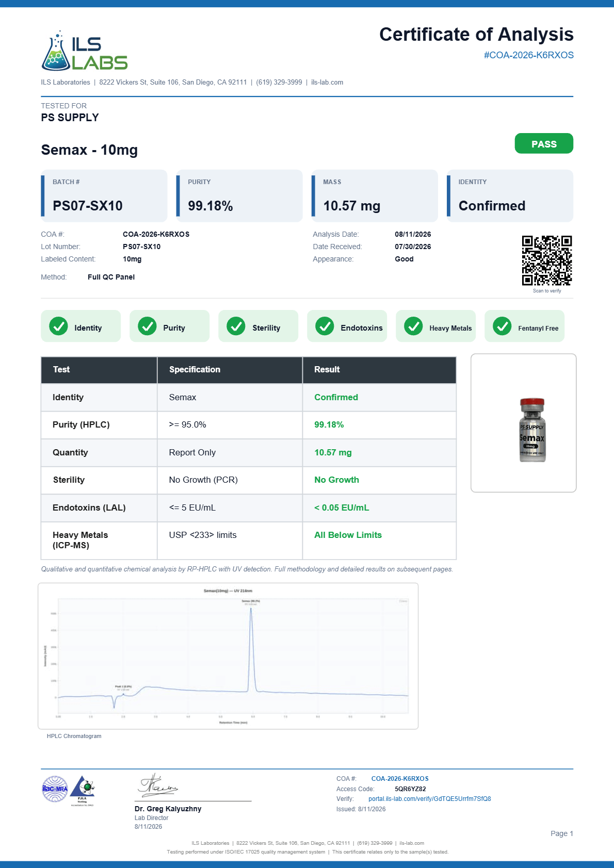Click the Endotoxins green checkmark icon
This screenshot has height=868, width=614.
[325, 326]
